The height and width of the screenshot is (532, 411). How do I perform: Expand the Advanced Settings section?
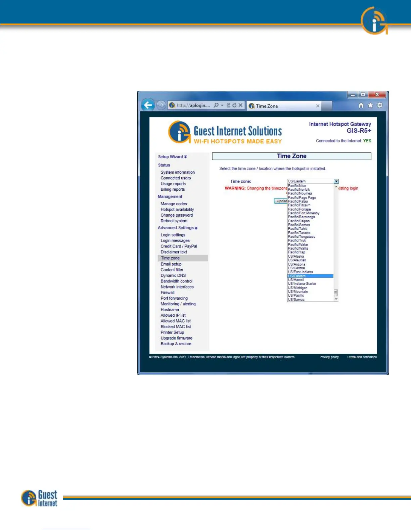tap(178, 228)
